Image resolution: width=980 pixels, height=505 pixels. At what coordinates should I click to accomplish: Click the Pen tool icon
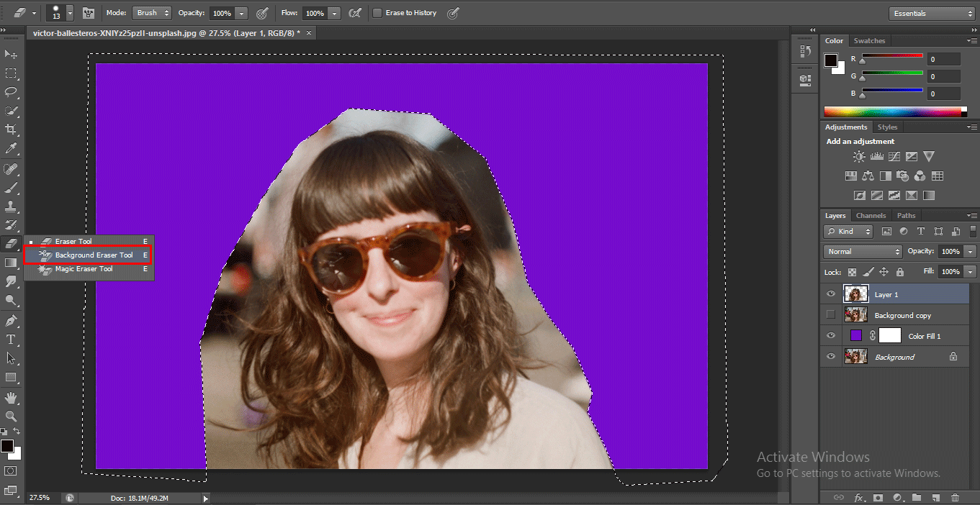[11, 320]
